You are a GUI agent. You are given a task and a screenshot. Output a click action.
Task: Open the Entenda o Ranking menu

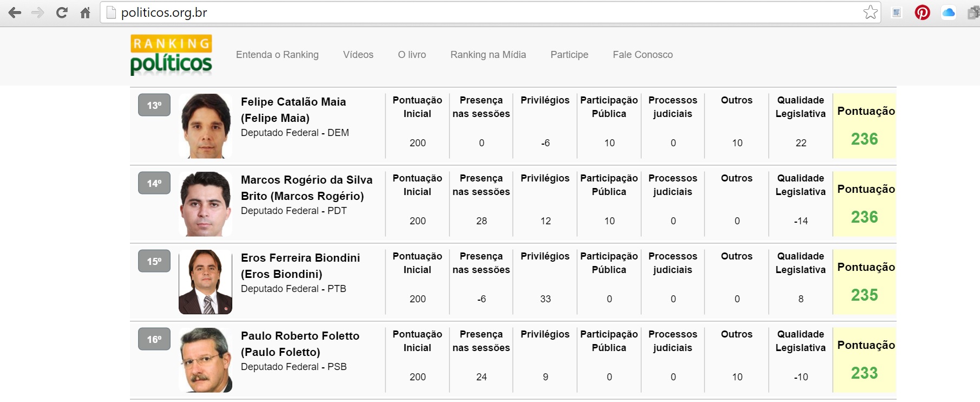[277, 55]
